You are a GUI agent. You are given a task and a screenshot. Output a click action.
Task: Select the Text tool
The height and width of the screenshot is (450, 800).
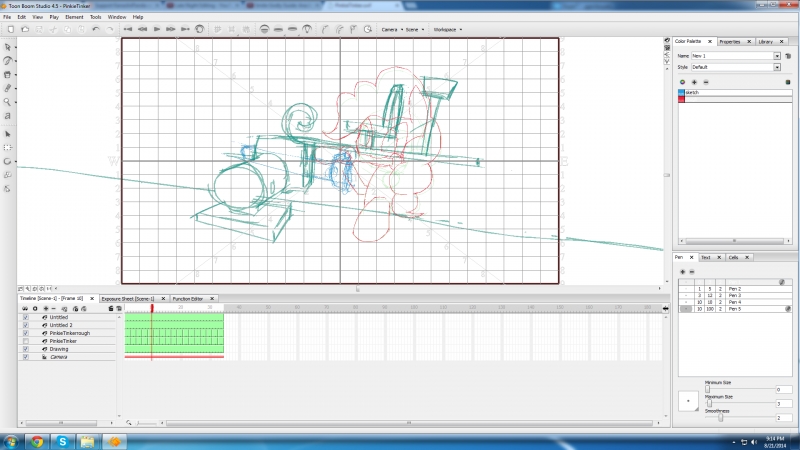click(8, 116)
